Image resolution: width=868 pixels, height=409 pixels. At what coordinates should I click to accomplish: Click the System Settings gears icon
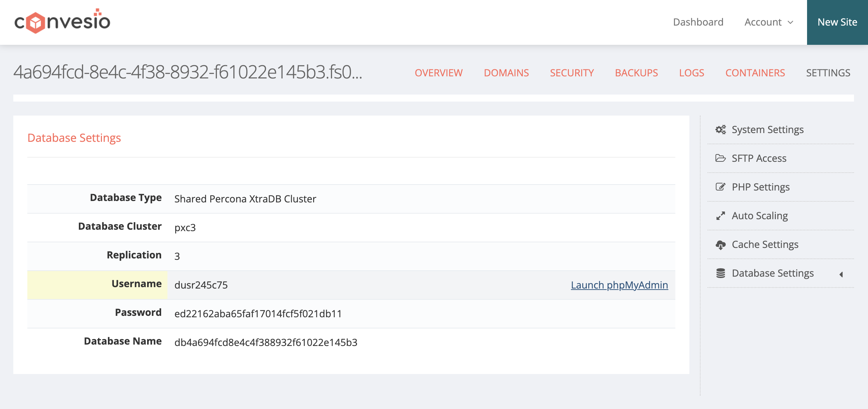tap(721, 130)
